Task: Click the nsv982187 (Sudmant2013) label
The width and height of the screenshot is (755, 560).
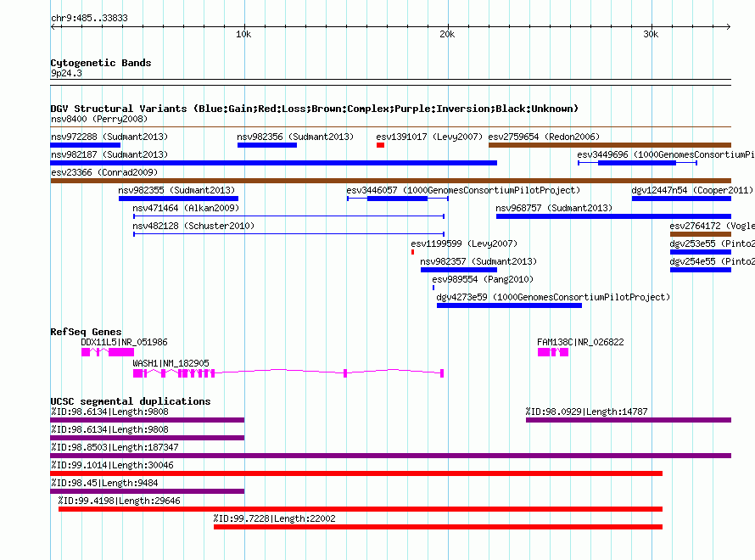Action: (x=109, y=154)
